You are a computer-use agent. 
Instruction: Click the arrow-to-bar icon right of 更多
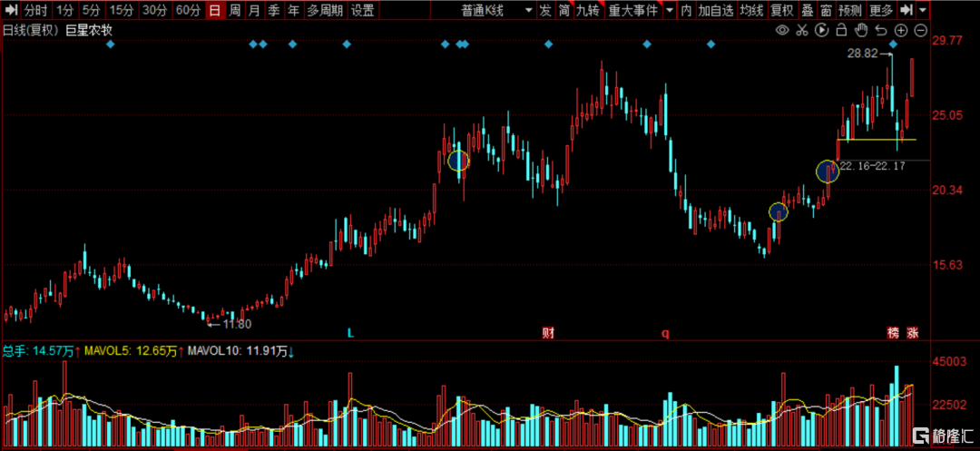tap(905, 10)
